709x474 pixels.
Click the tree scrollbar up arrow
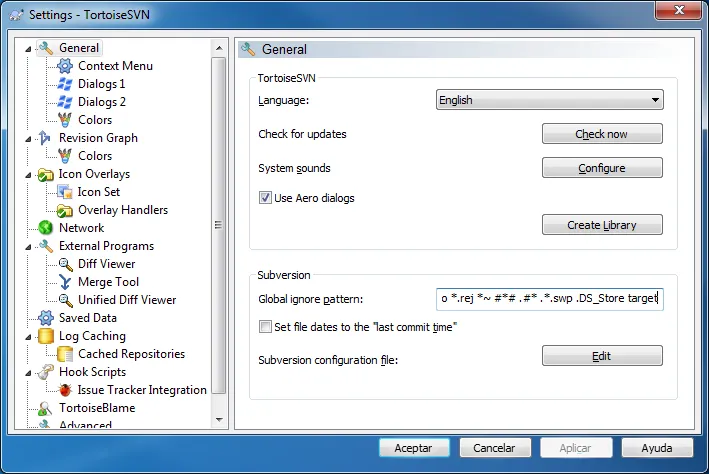click(219, 48)
